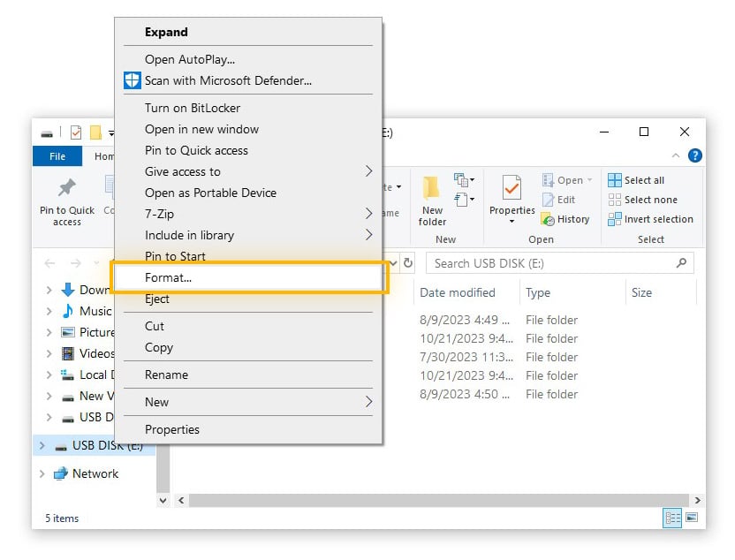Click the blue Help question mark icon
The image size is (735, 560).
[695, 155]
